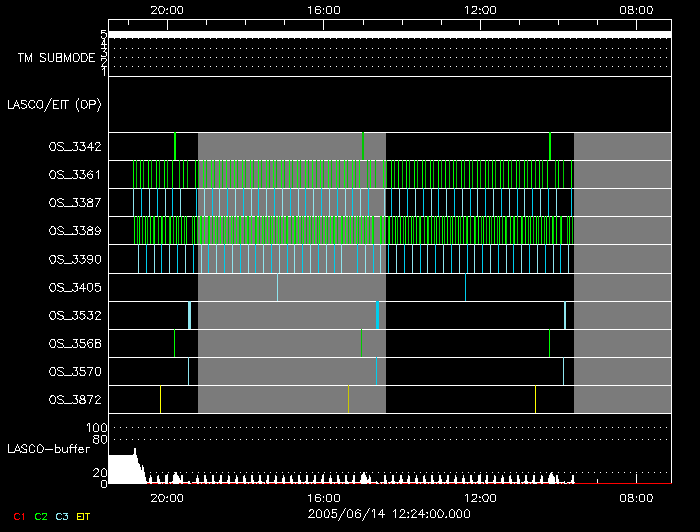The image size is (700, 532).
Task: Click the middle green marker in OS_356B row
Action: tap(362, 344)
